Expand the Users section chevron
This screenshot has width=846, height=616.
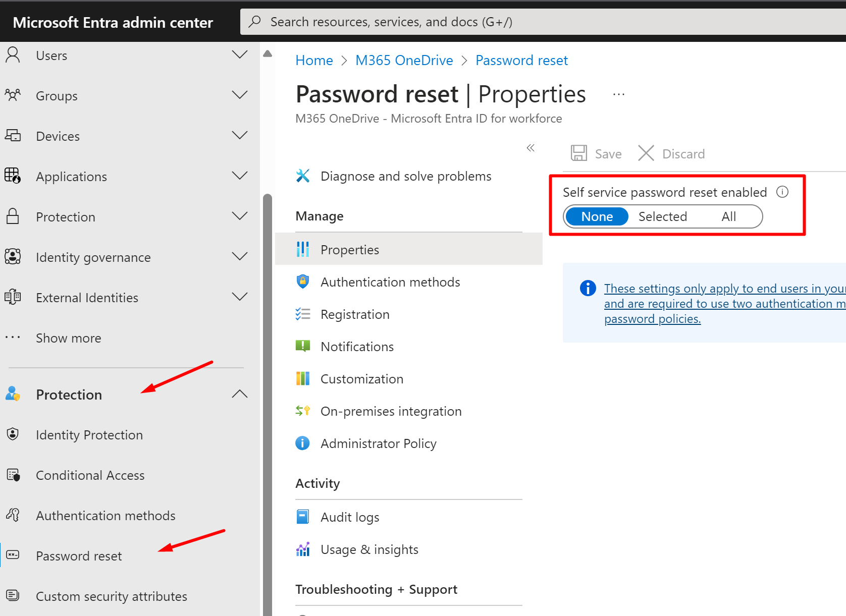[x=239, y=54]
